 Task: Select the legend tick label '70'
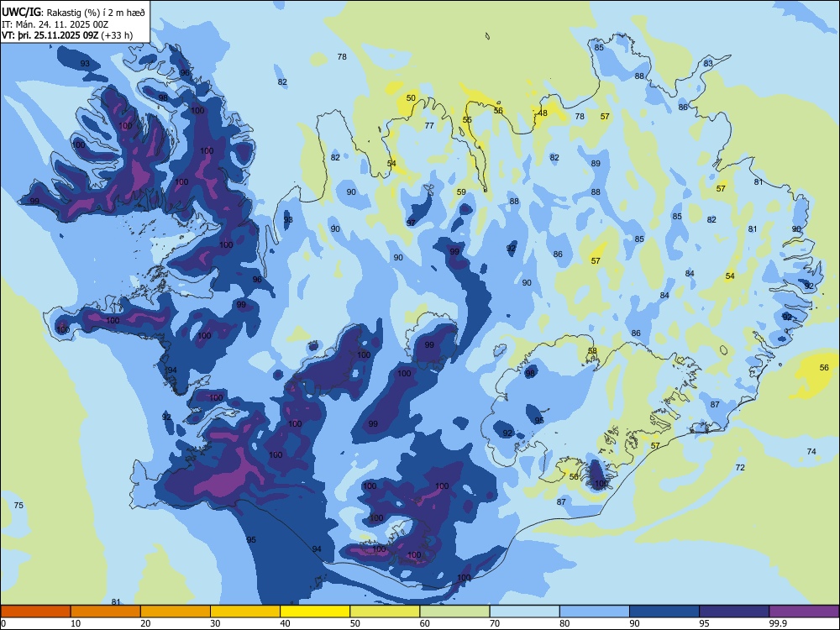pos(495,623)
